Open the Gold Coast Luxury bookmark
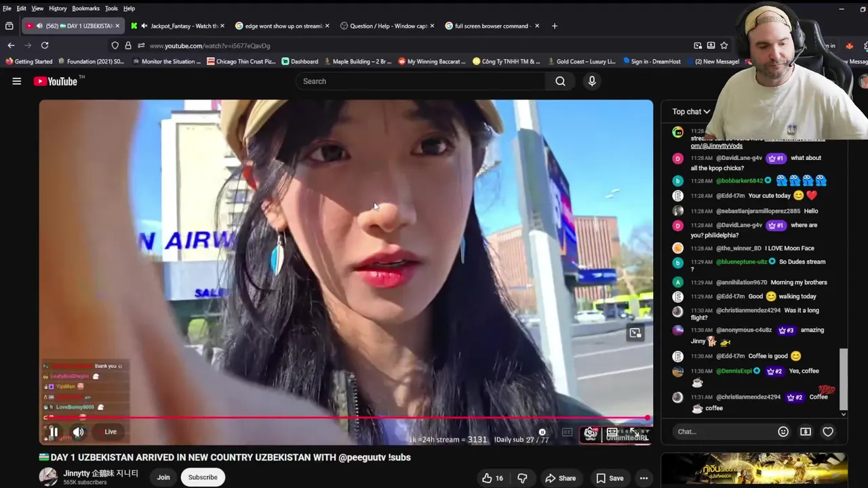868x488 pixels. coord(582,61)
